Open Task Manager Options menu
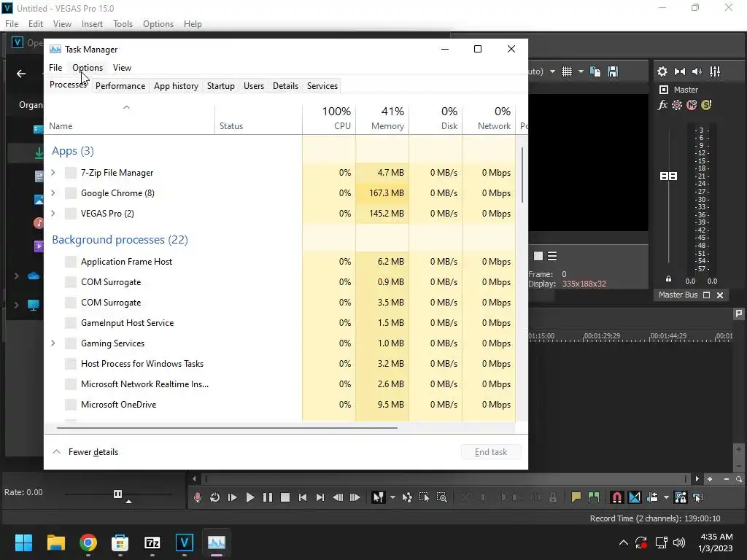The width and height of the screenshot is (747, 560). click(x=88, y=68)
